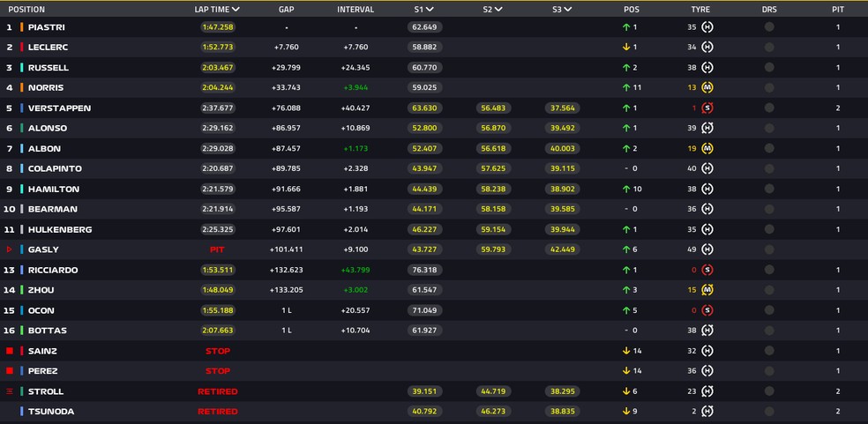Open the S3 sector column dropdown
Viewport: 868px width, 424px height.
[x=567, y=10]
